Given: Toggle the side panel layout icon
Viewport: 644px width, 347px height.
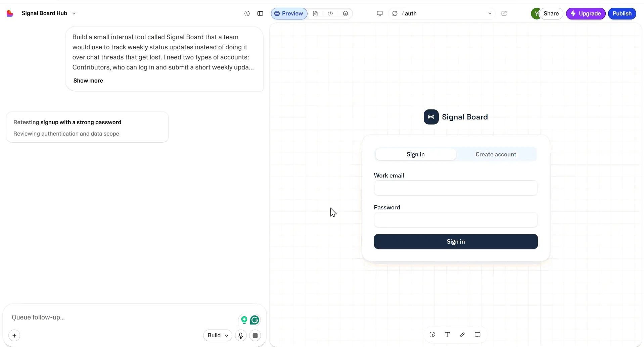Looking at the screenshot, I should pyautogui.click(x=260, y=13).
